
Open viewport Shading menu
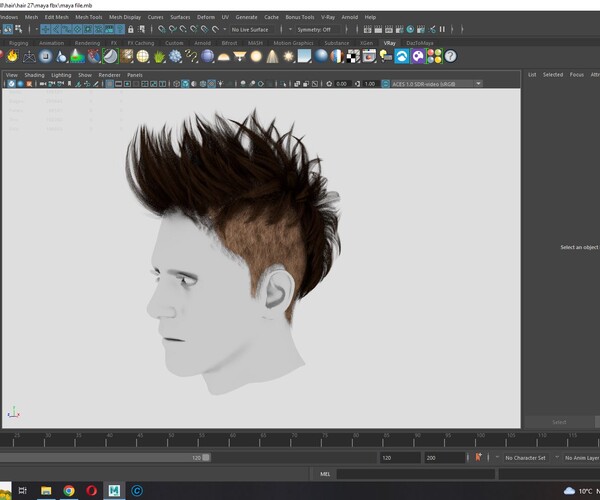[x=34, y=75]
